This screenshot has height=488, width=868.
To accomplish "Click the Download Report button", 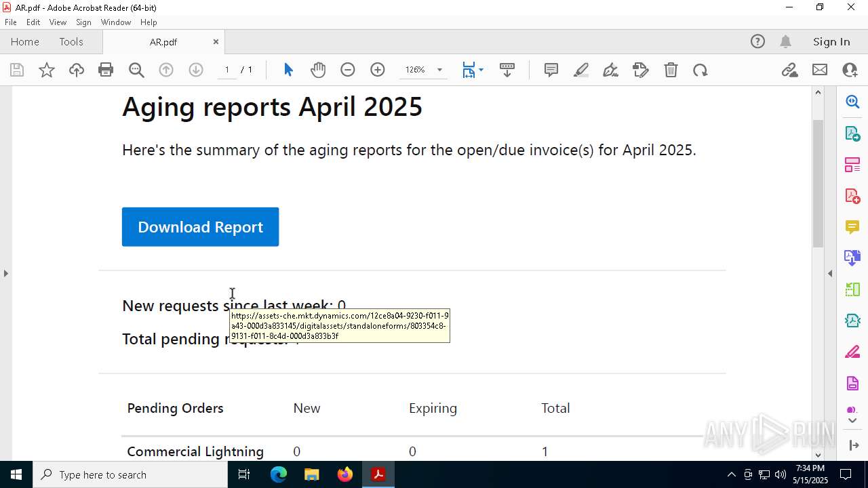I will 200,227.
